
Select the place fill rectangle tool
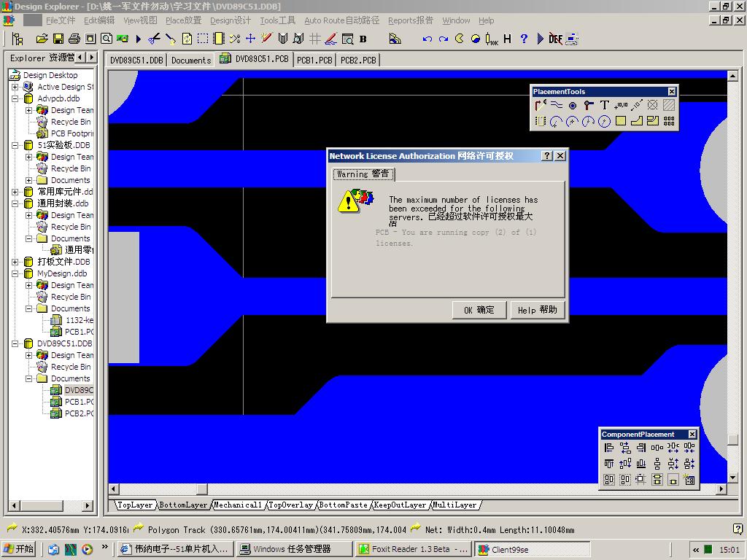coord(621,122)
